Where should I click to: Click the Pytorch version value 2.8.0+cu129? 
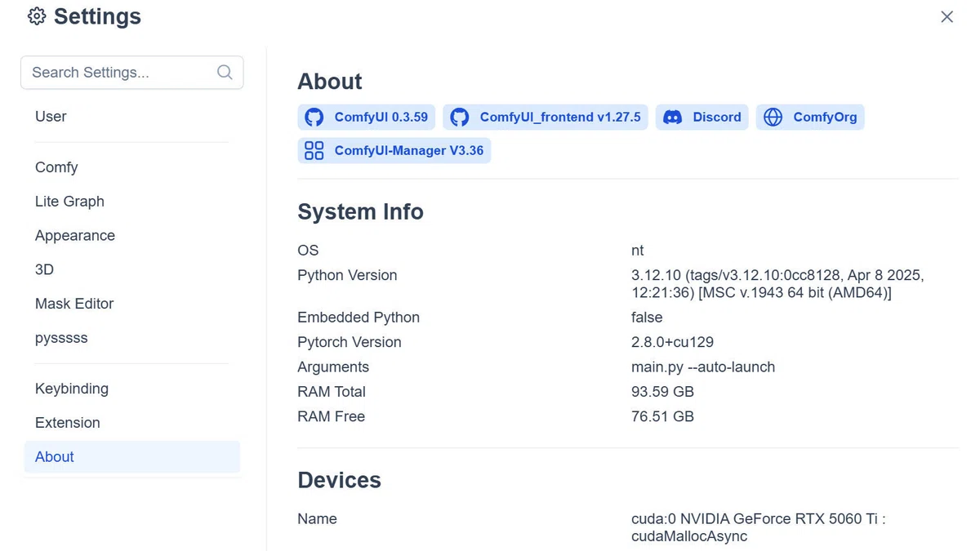672,342
